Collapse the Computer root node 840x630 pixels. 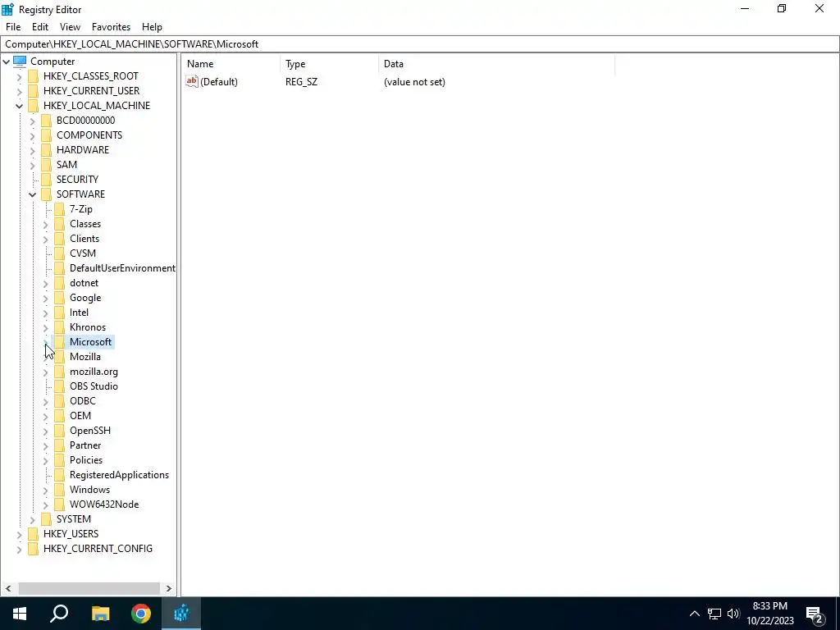[7, 62]
